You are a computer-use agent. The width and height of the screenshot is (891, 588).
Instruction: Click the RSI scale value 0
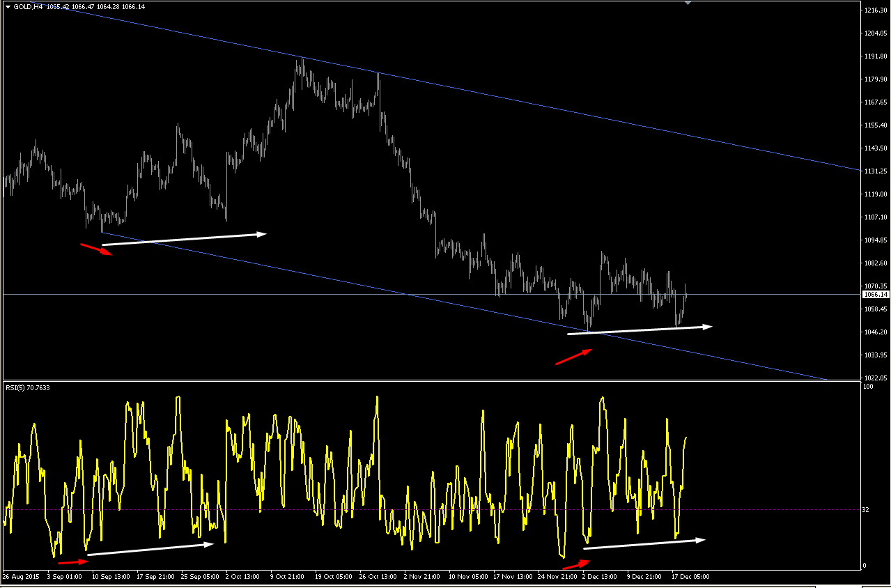[x=865, y=566]
